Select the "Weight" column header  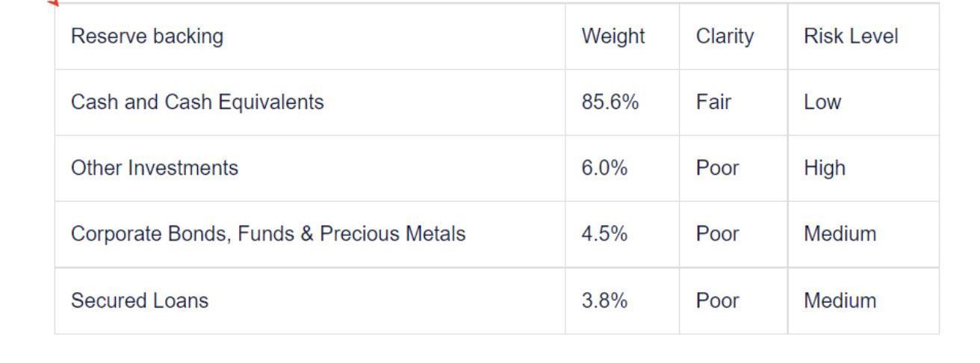click(612, 37)
